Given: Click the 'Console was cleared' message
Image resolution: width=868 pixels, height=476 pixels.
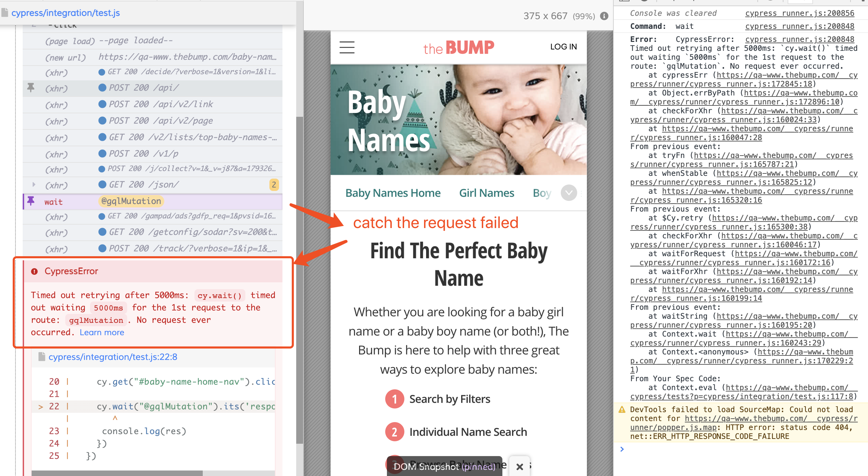Looking at the screenshot, I should 673,13.
